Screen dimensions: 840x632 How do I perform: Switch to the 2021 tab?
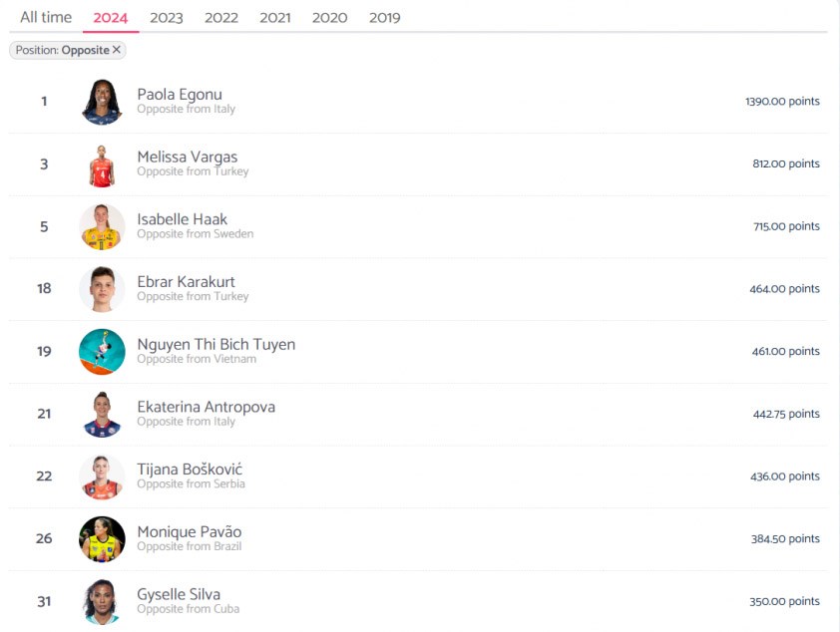pyautogui.click(x=274, y=17)
